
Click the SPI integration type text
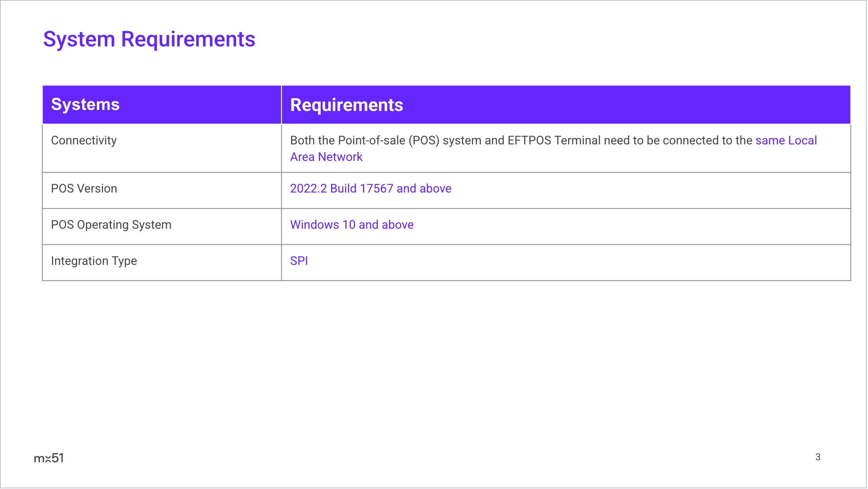point(299,261)
